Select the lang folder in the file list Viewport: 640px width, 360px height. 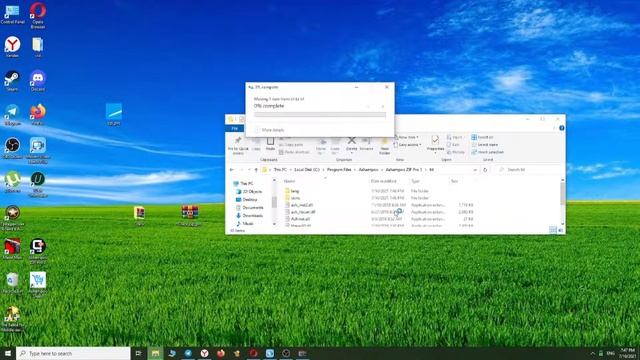point(293,191)
